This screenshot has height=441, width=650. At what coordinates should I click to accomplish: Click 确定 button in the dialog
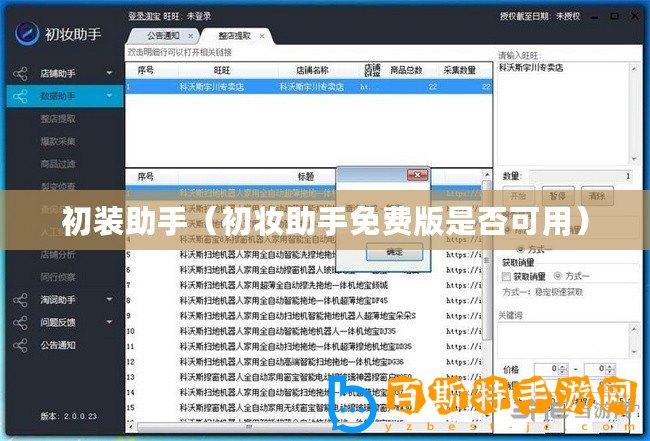pyautogui.click(x=394, y=252)
